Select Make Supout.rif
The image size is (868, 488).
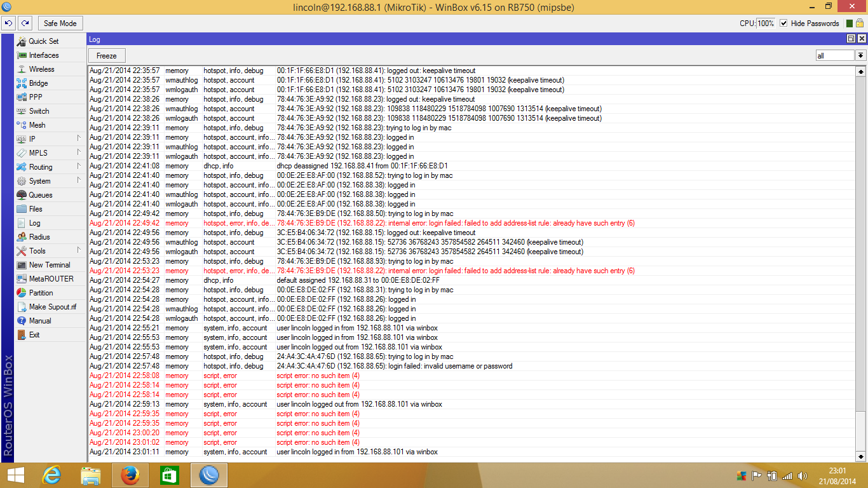(50, 307)
